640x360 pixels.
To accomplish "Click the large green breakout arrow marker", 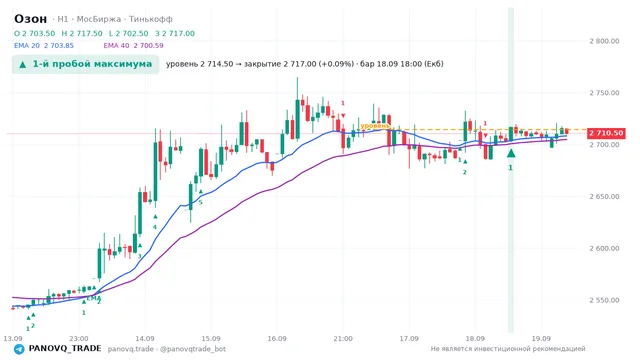I will click(x=511, y=153).
